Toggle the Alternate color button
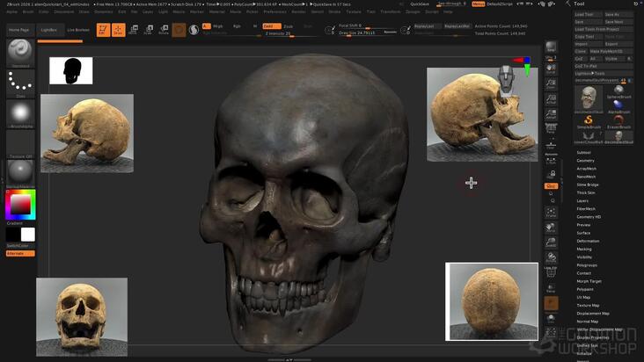The width and height of the screenshot is (644, 362). pos(20,254)
